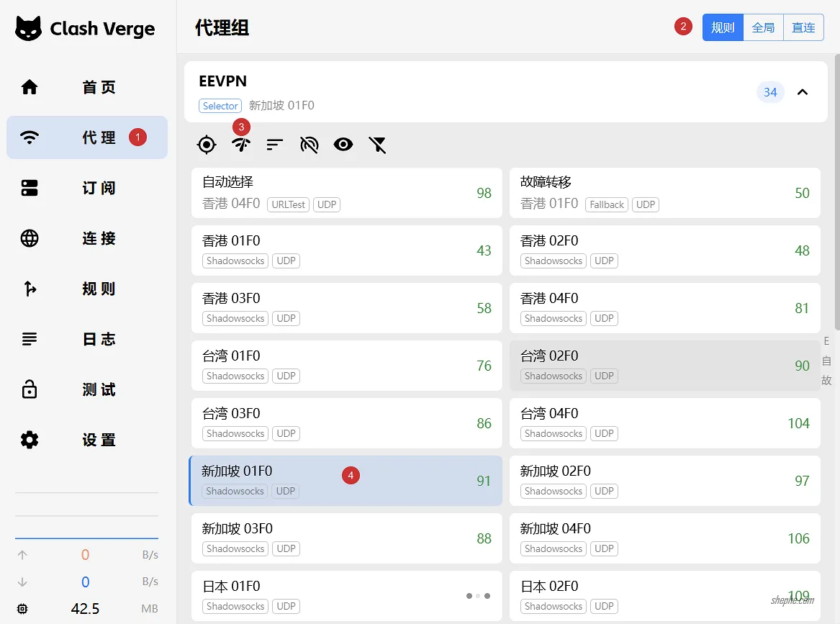
Task: Open the 连接 connections page
Action: (87, 238)
